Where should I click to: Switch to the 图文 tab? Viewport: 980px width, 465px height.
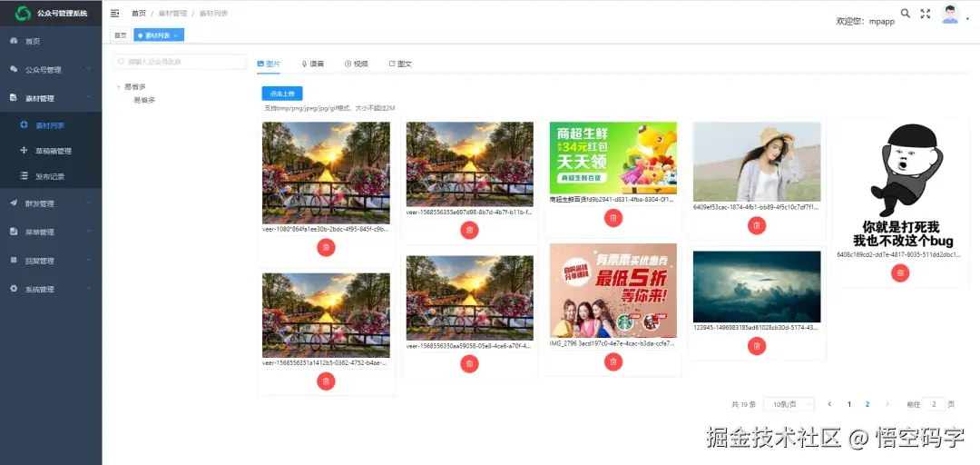pyautogui.click(x=400, y=64)
